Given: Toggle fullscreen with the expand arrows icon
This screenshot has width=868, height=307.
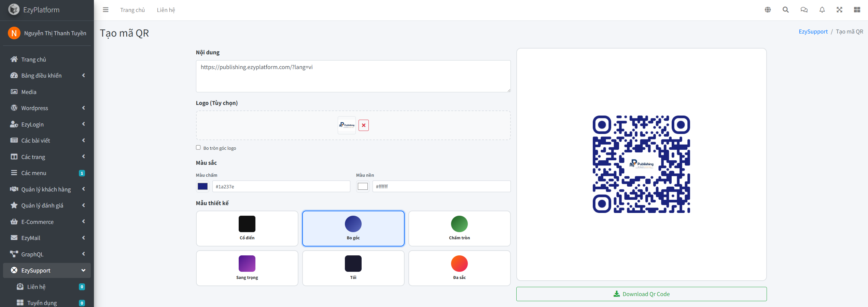Looking at the screenshot, I should click(x=839, y=10).
